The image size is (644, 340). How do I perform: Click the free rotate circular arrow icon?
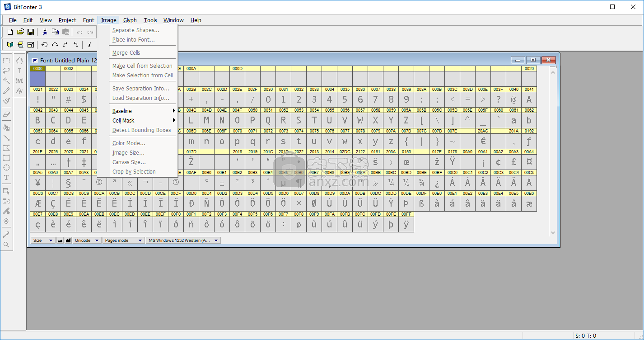click(45, 45)
